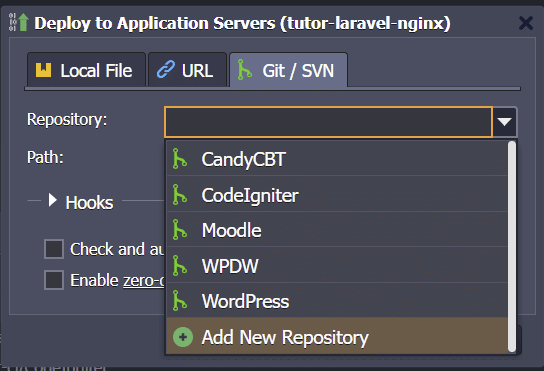Image resolution: width=544 pixels, height=371 pixels.
Task: Click Add New Repository option
Action: 337,337
